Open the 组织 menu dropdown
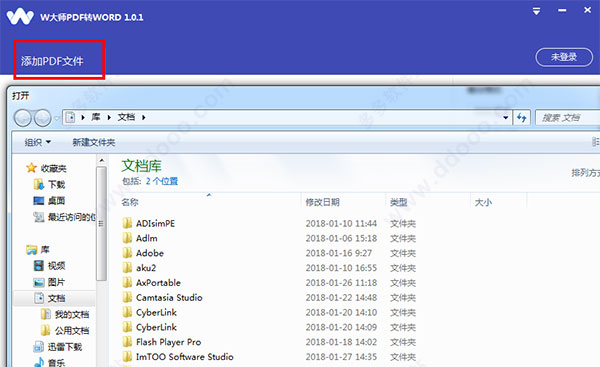Viewport: 600px width, 367px height. click(x=38, y=142)
